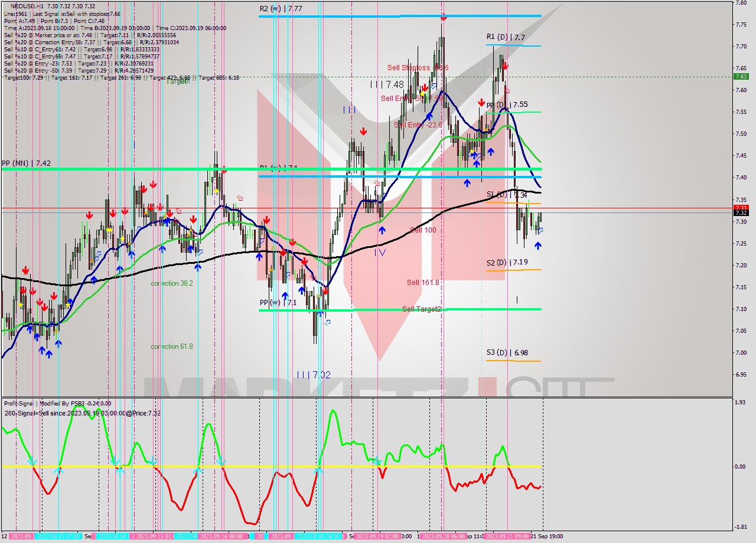Click the 'Sell Stoploss' annotation

click(x=418, y=68)
